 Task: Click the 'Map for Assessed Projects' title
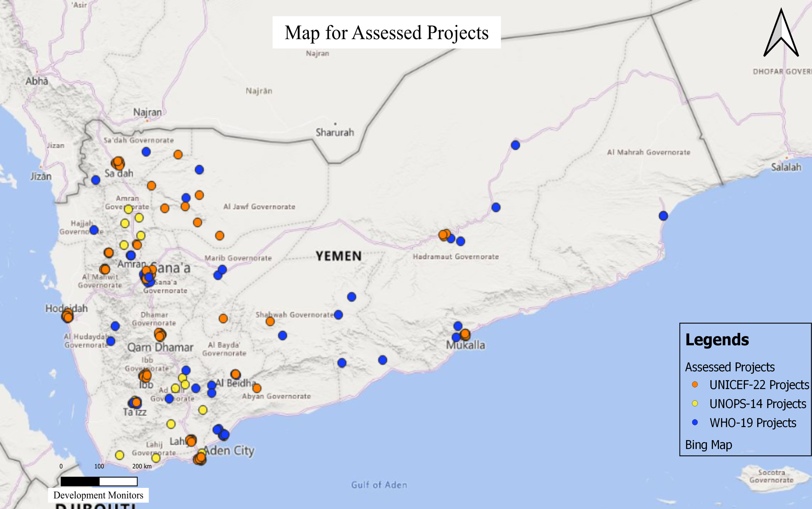(386, 32)
